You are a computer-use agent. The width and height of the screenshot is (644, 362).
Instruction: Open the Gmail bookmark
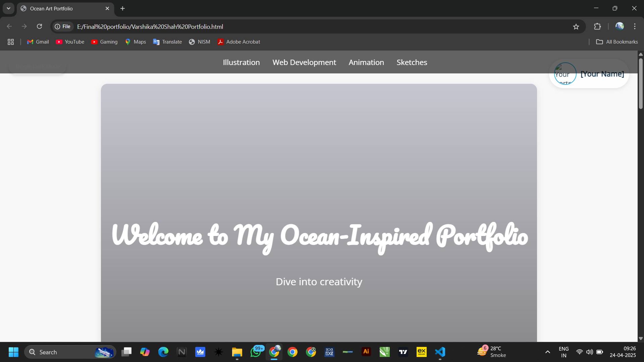pyautogui.click(x=38, y=42)
